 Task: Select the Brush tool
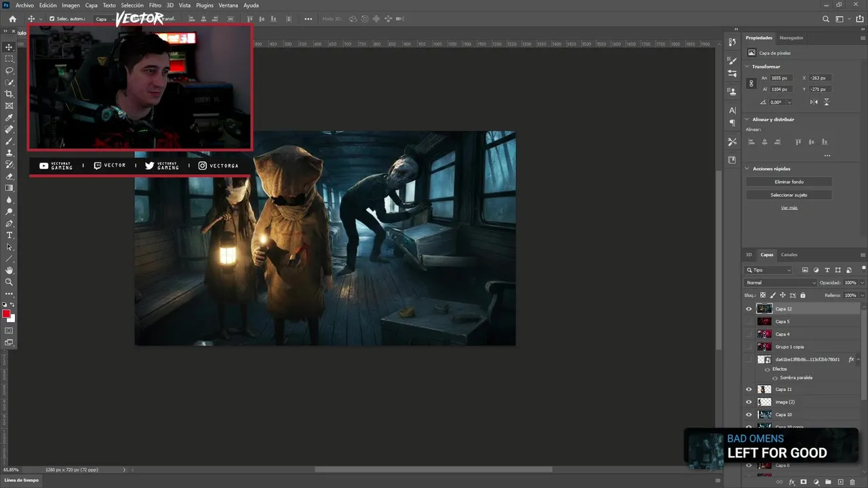(x=9, y=141)
